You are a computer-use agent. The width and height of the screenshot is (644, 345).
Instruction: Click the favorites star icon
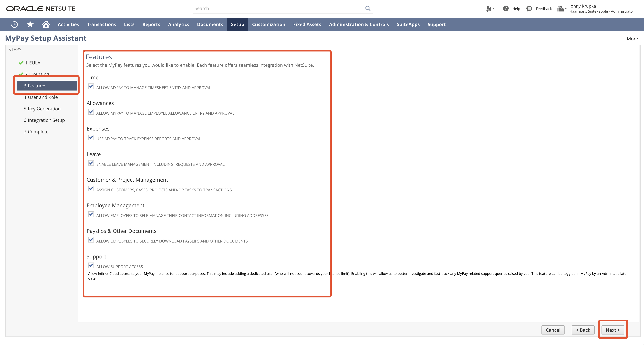pos(30,24)
